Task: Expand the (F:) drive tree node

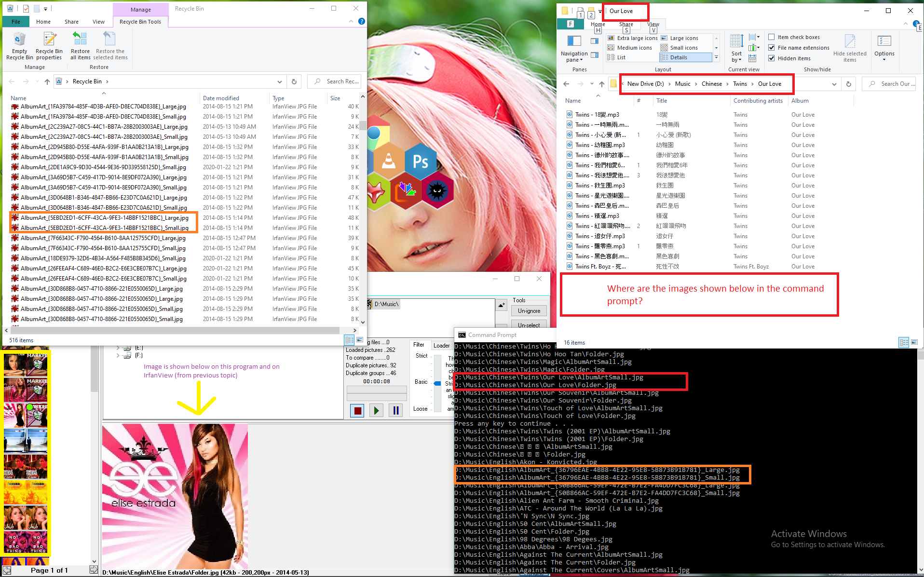Action: point(118,355)
